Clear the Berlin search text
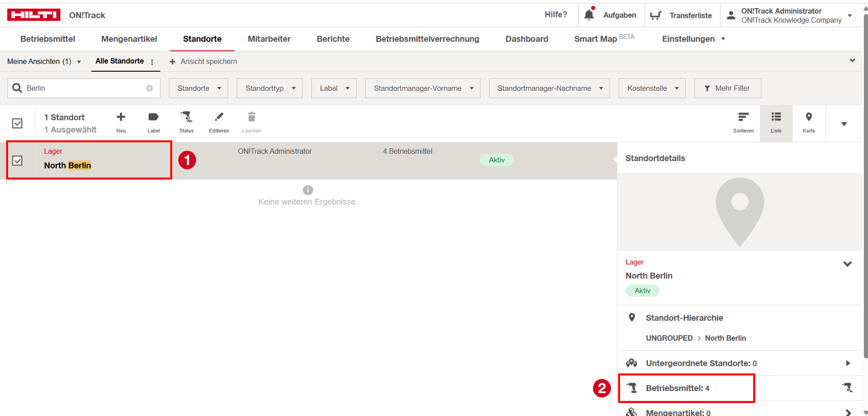Viewport: 868px width, 416px height. 149,88
